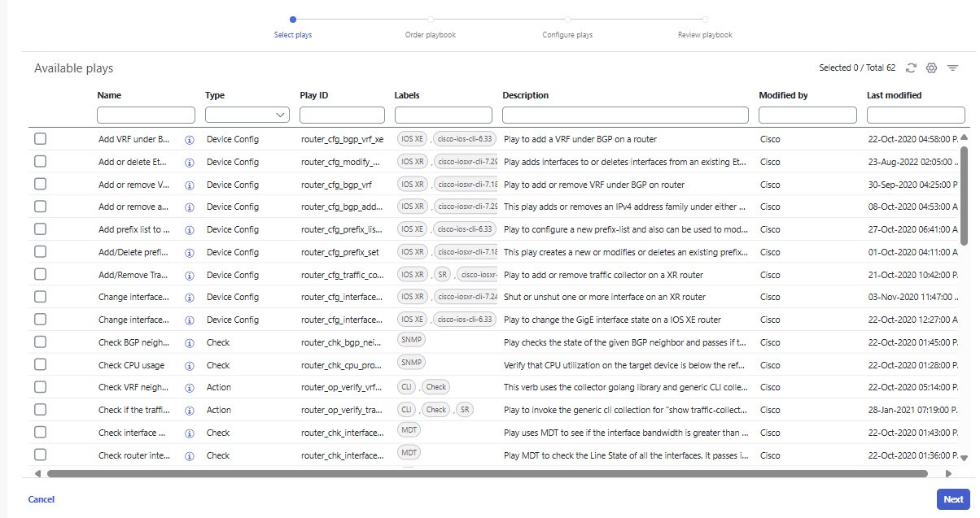Click the Cancel link
The height and width of the screenshot is (518, 980).
point(42,499)
